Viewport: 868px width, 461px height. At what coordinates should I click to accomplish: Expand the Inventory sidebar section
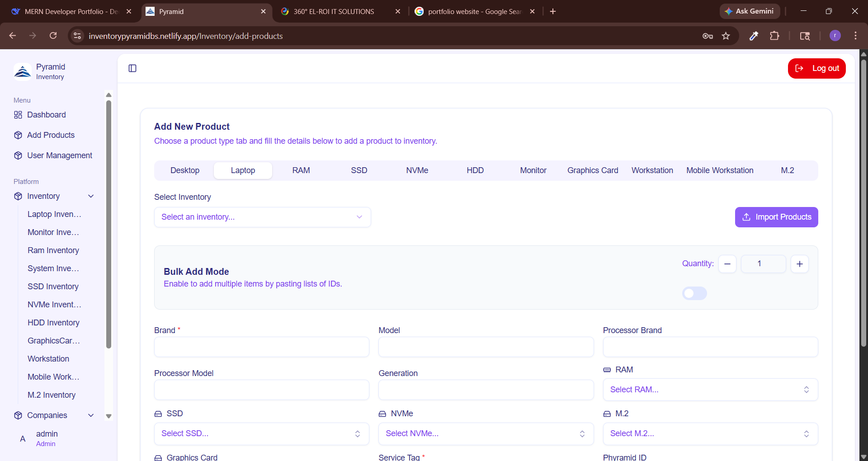pos(54,196)
